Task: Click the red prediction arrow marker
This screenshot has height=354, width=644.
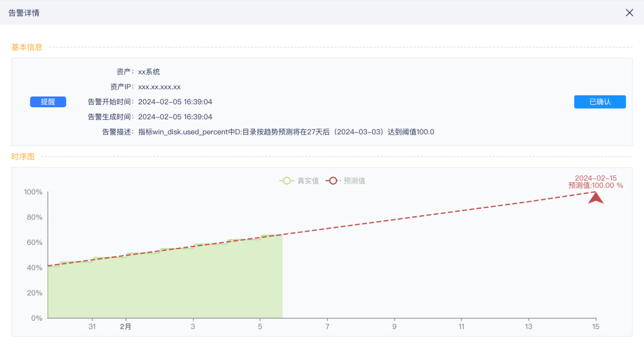Action: (595, 197)
